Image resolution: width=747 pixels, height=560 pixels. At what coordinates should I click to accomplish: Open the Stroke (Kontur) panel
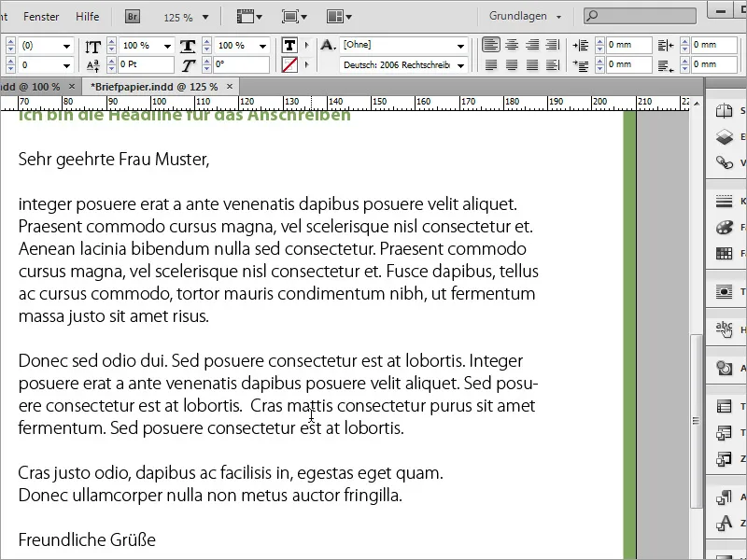click(725, 202)
